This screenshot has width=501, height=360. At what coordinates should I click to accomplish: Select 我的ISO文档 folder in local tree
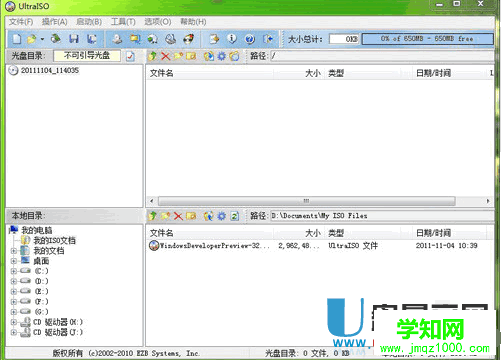point(54,240)
